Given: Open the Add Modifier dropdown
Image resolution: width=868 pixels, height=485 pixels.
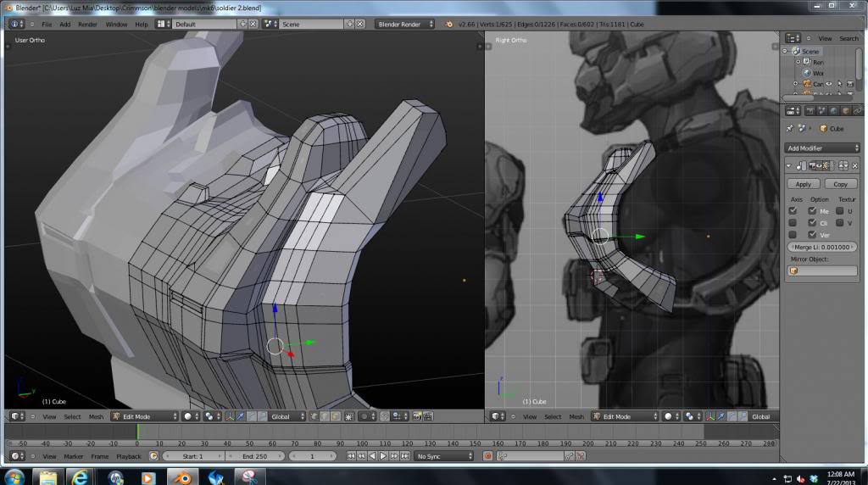Looking at the screenshot, I should 822,148.
